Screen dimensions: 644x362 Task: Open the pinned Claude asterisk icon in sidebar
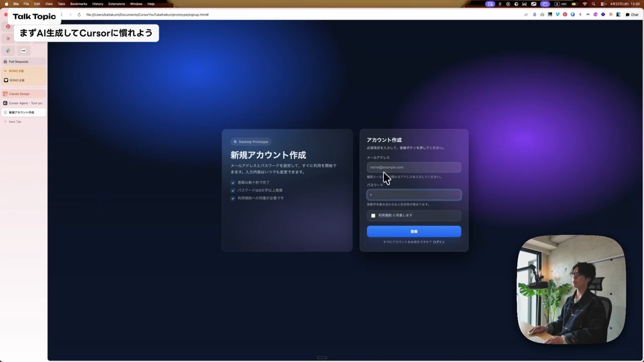click(x=8, y=38)
